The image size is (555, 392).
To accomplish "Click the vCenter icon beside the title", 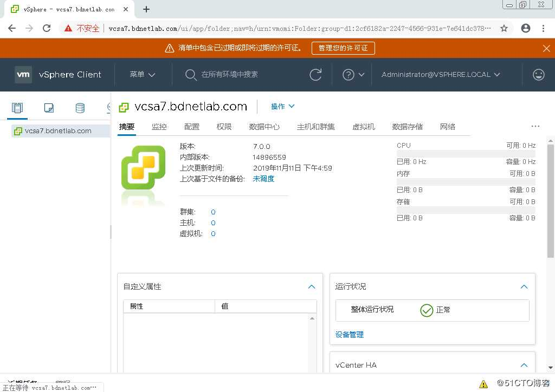I will point(124,107).
